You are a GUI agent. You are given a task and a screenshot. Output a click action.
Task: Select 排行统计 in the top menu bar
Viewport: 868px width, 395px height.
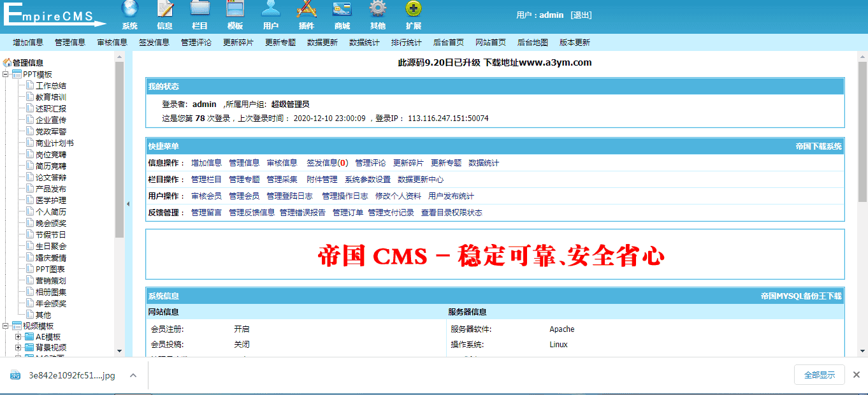(407, 43)
